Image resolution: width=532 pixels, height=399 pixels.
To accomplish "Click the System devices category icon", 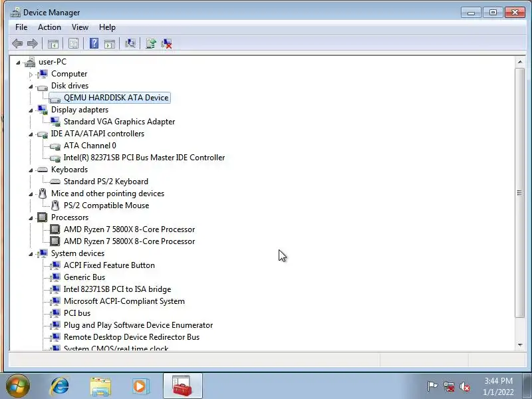I will click(x=43, y=253).
